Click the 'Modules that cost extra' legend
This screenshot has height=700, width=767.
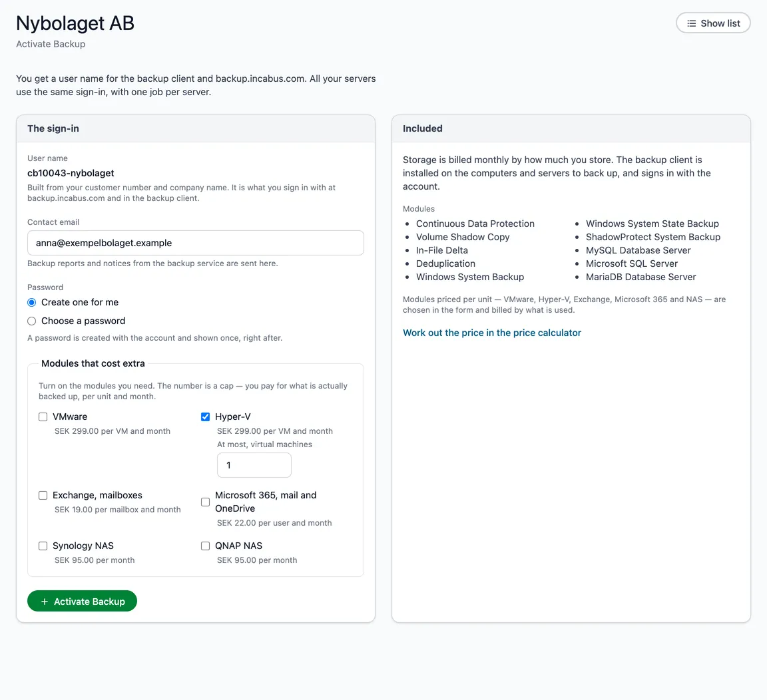tap(93, 363)
